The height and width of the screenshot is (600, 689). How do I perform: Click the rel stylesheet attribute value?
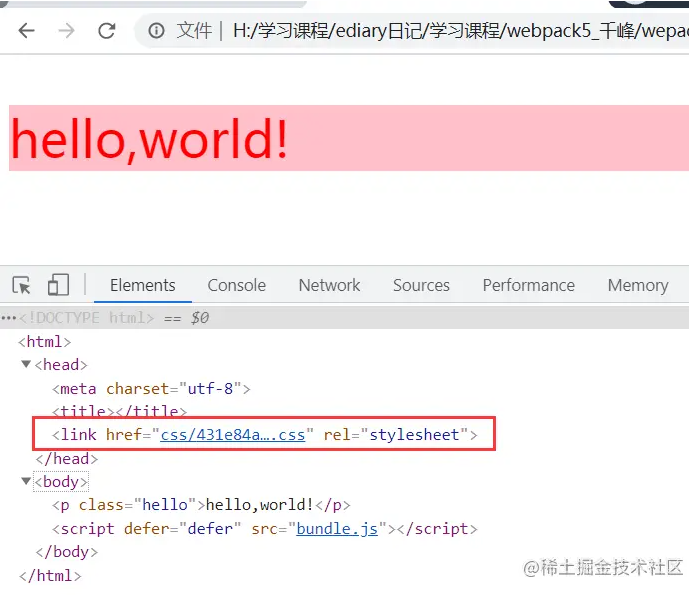tap(414, 435)
